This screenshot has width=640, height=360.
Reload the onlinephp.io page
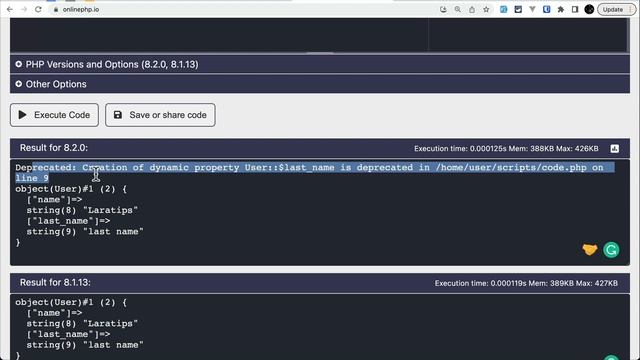pos(38,9)
